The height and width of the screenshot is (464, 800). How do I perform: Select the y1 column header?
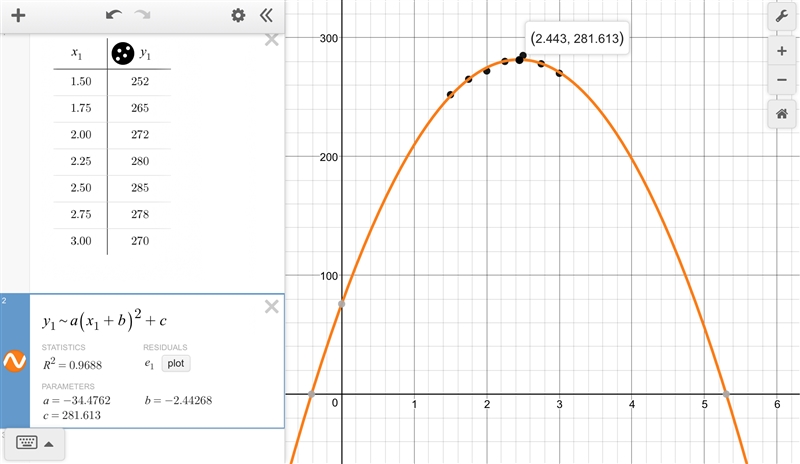coord(145,53)
